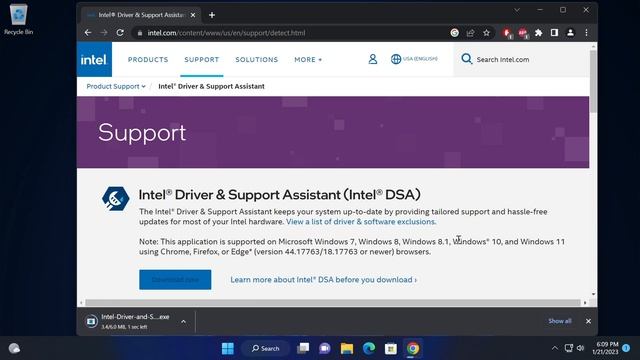Screen dimensions: 640x360
Task: Open the Chrome three-dot menu
Action: (586, 33)
